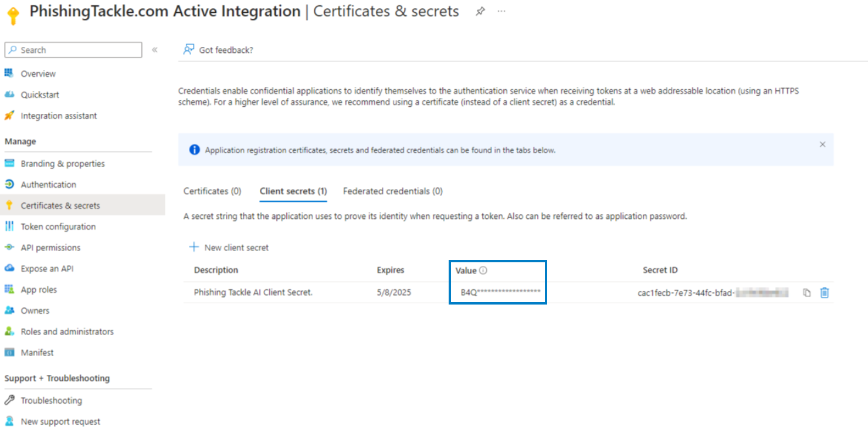Open Expose an API
The image size is (868, 443).
tap(47, 268)
